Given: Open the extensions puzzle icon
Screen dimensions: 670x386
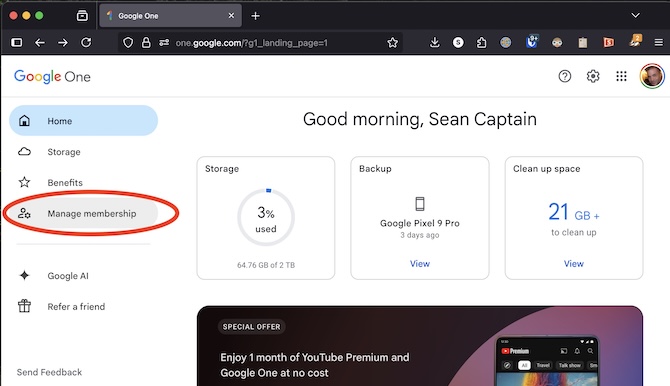Looking at the screenshot, I should pos(482,42).
